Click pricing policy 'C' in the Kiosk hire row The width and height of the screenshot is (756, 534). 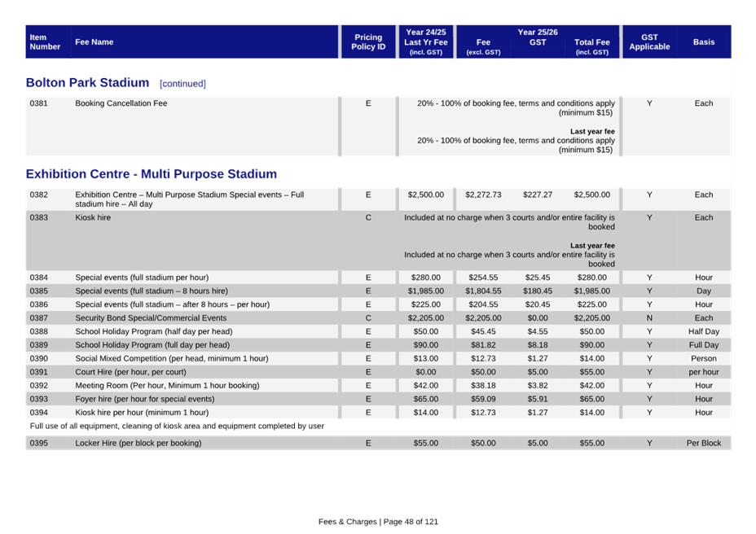pyautogui.click(x=368, y=217)
